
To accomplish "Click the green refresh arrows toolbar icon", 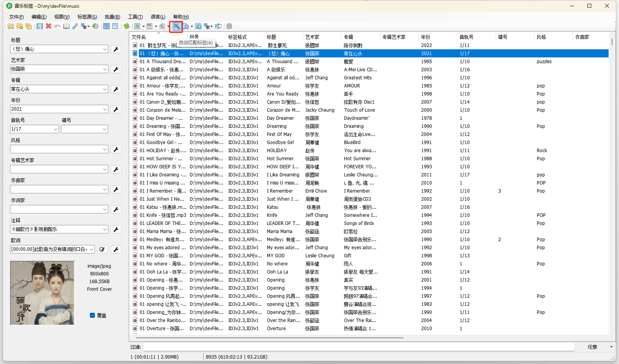I will point(126,26).
